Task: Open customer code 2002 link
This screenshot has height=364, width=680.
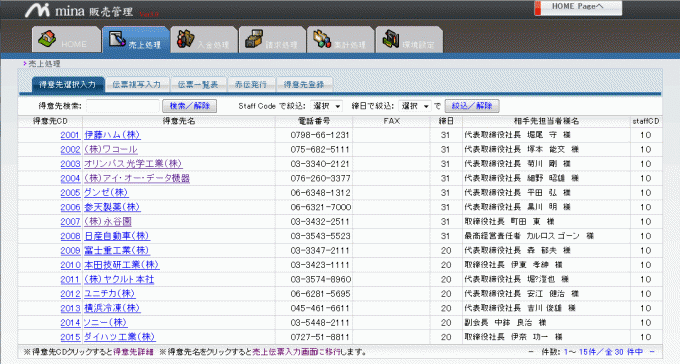Action: click(70, 150)
